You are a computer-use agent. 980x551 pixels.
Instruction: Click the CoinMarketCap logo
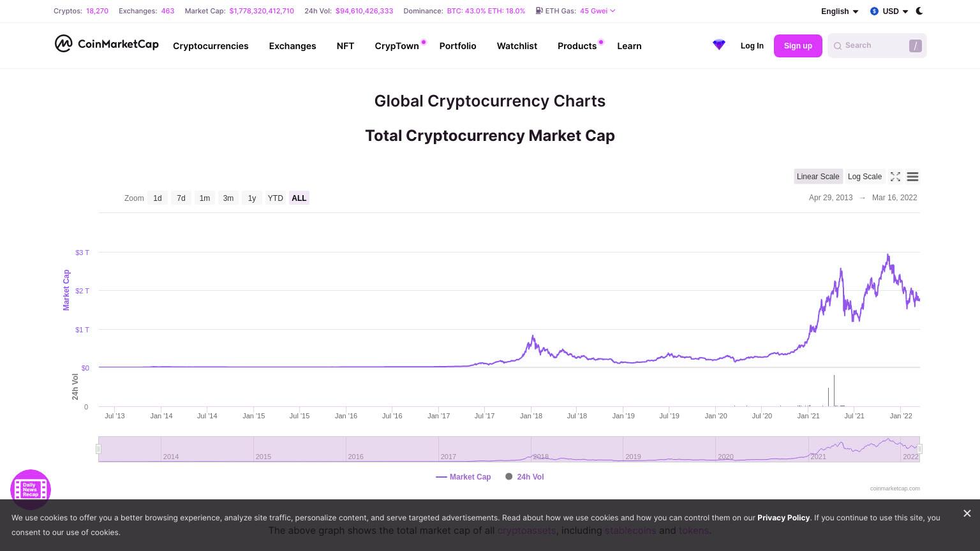point(107,43)
